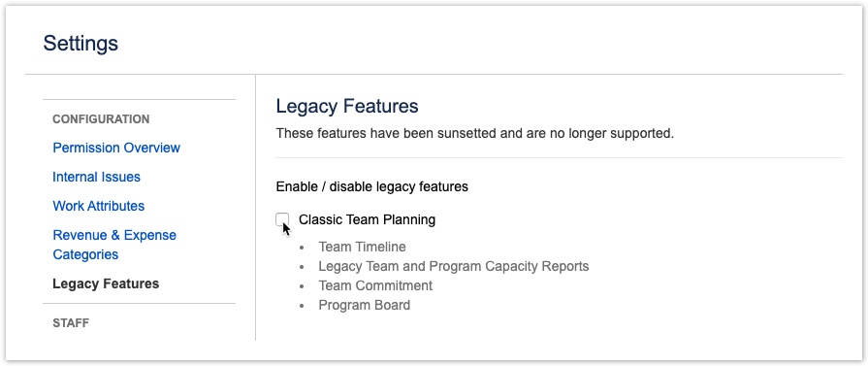Screen dimensions: 868x366
Task: Click the bullet dot beside Program Board
Action: coord(302,306)
